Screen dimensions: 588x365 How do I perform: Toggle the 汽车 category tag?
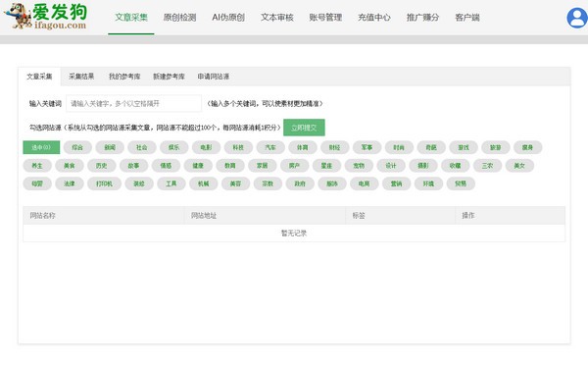point(270,147)
